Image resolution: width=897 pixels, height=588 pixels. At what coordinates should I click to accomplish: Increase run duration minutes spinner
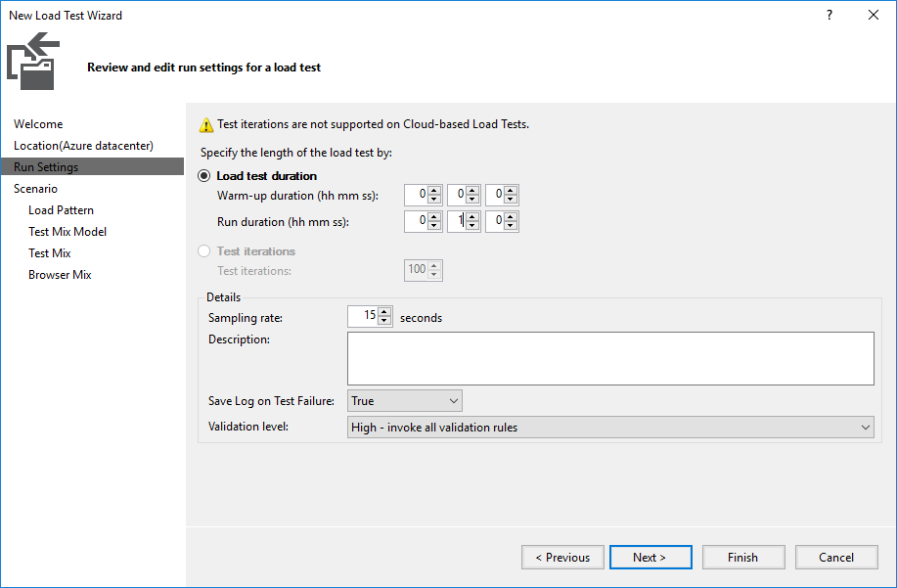tap(471, 216)
